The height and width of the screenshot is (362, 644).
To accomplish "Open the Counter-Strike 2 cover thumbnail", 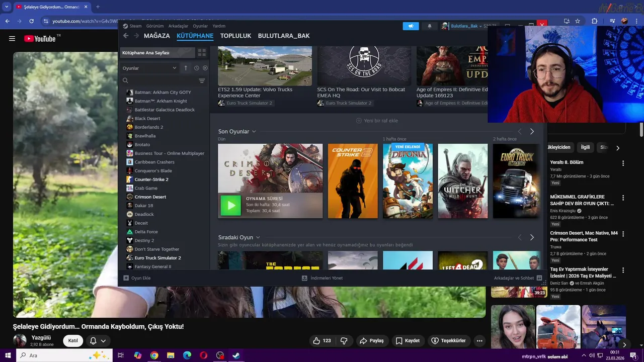I will tap(353, 181).
